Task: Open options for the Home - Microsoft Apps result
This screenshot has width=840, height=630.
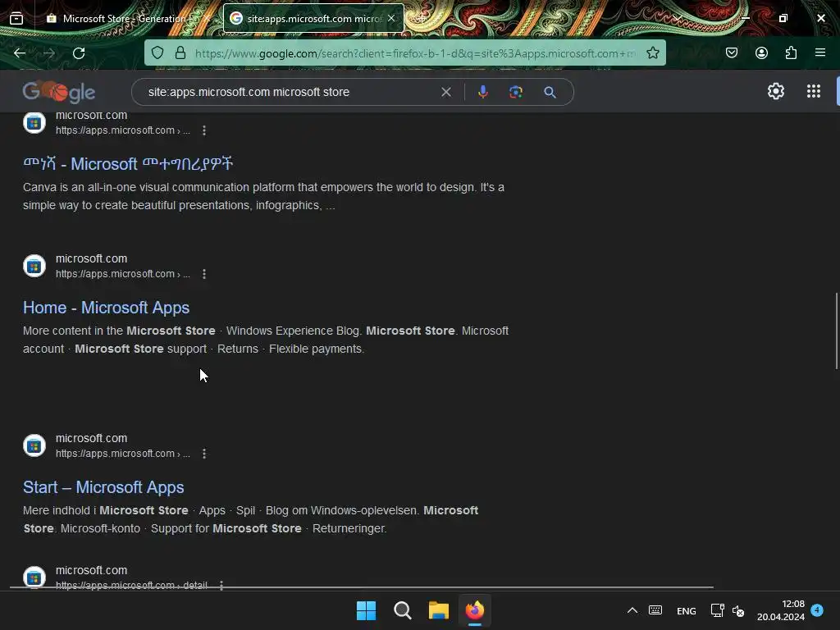Action: (204, 274)
